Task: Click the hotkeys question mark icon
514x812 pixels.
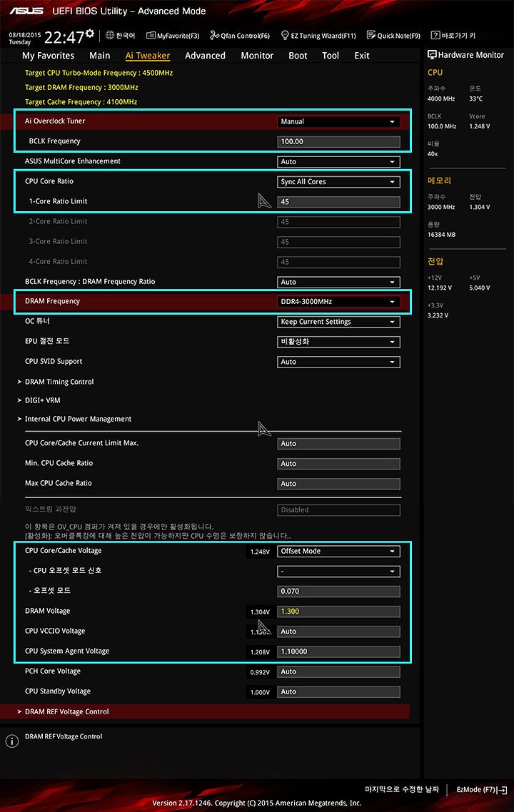Action: pyautogui.click(x=435, y=35)
